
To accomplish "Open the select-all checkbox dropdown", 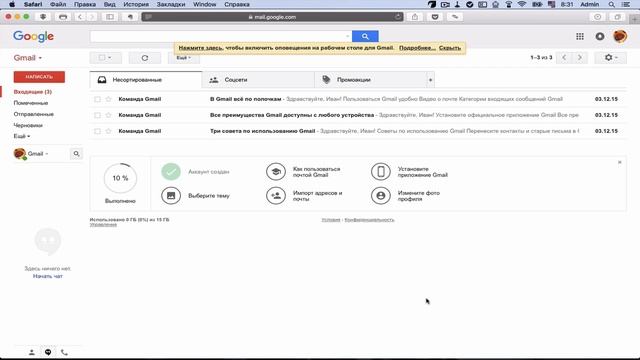I will (105, 58).
